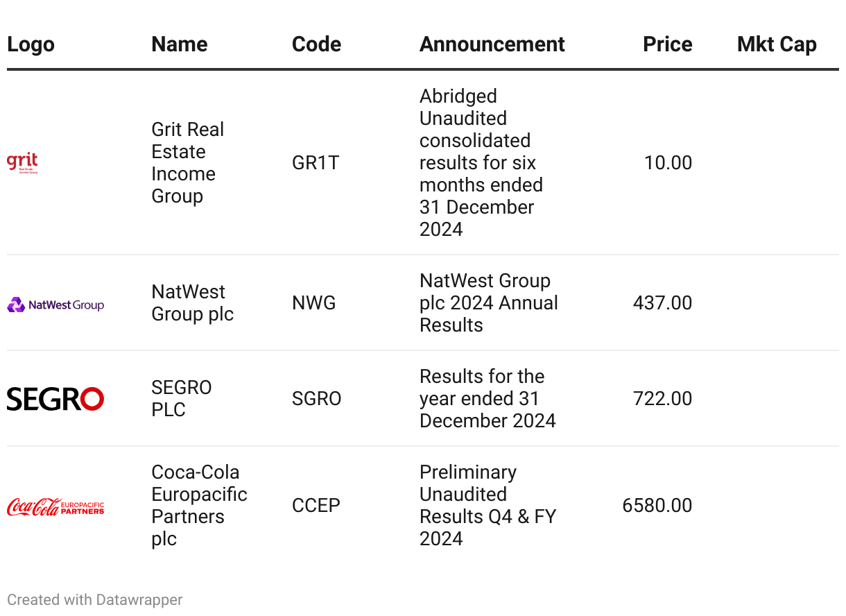The height and width of the screenshot is (616, 846).
Task: Click the SEGRO logo
Action: (x=55, y=399)
